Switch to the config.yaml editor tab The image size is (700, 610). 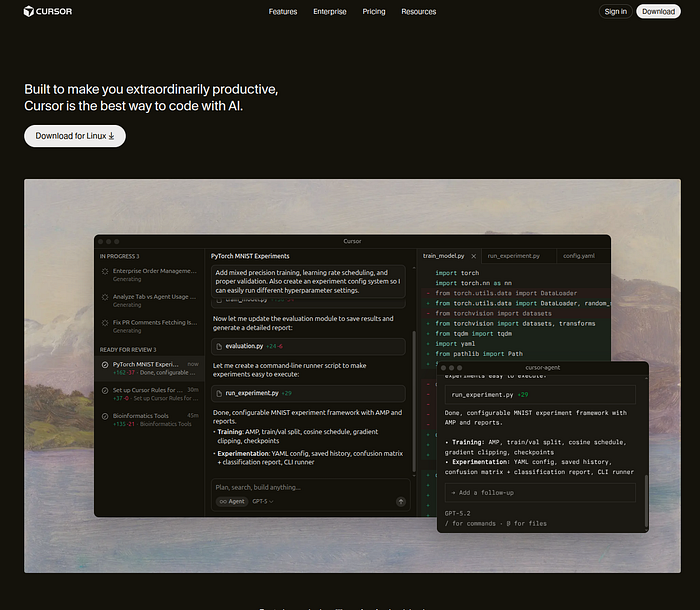pyautogui.click(x=578, y=256)
